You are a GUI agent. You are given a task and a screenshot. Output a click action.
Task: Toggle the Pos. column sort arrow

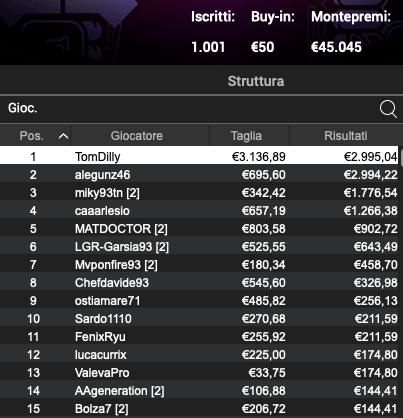tap(63, 136)
